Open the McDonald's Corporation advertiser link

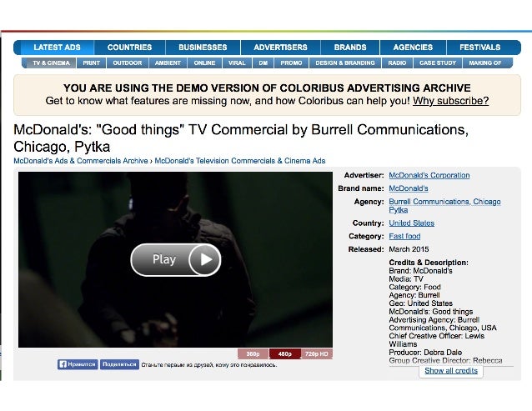[429, 175]
